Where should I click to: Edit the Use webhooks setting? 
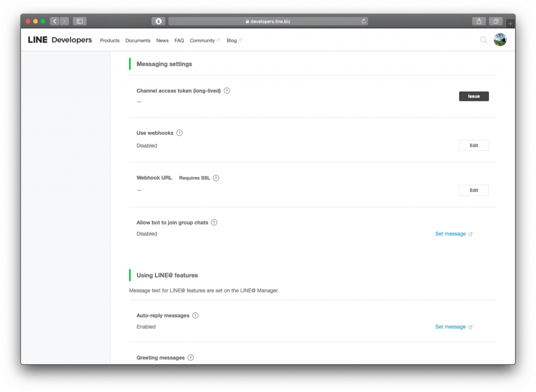[474, 145]
